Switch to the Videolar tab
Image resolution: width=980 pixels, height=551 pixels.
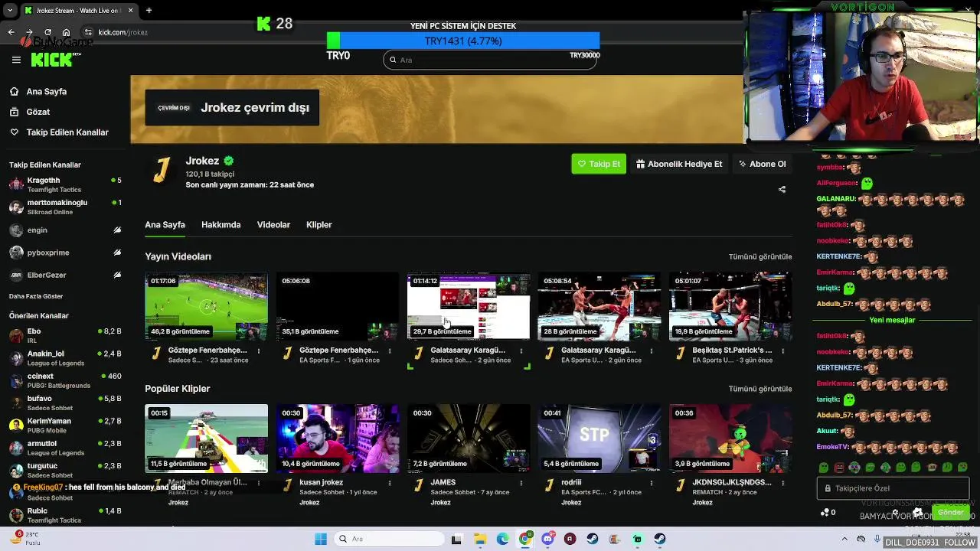tap(273, 225)
